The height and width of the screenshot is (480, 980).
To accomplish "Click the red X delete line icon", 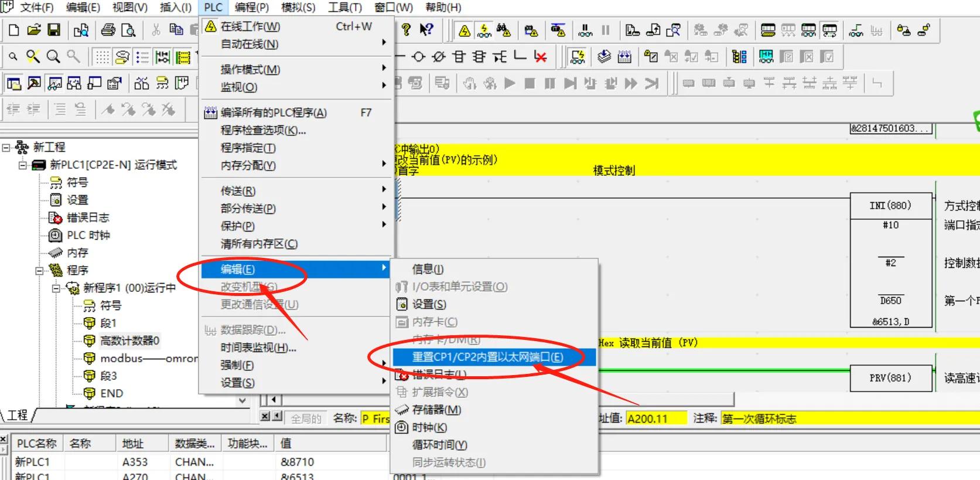I will click(x=540, y=57).
